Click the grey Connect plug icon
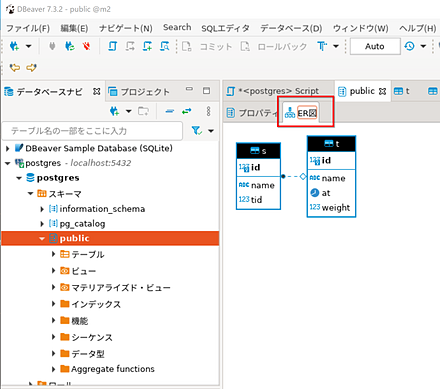This screenshot has width=440, height=389. coord(52,46)
